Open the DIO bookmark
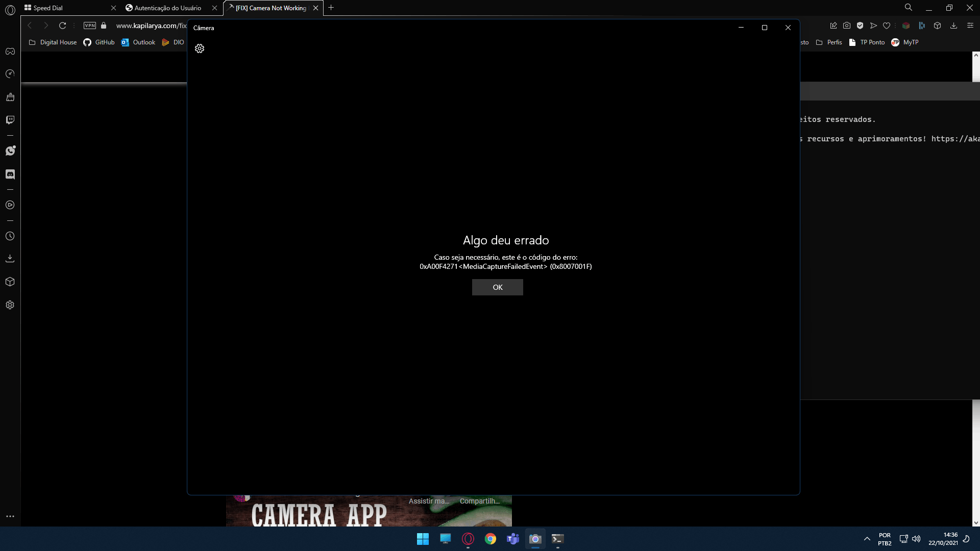 coord(173,42)
